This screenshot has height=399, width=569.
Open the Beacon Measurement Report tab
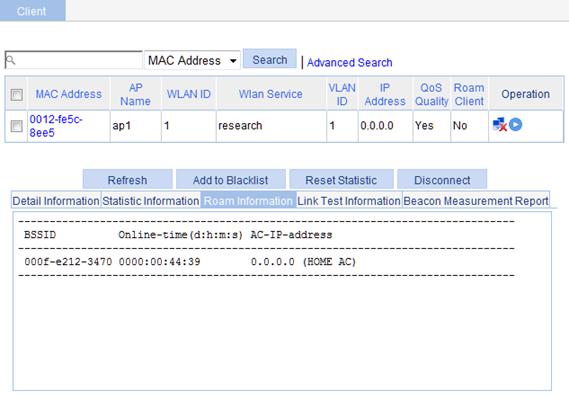coord(476,201)
